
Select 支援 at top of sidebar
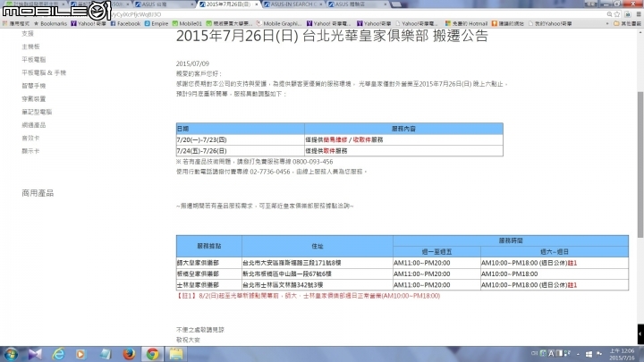coord(28,34)
